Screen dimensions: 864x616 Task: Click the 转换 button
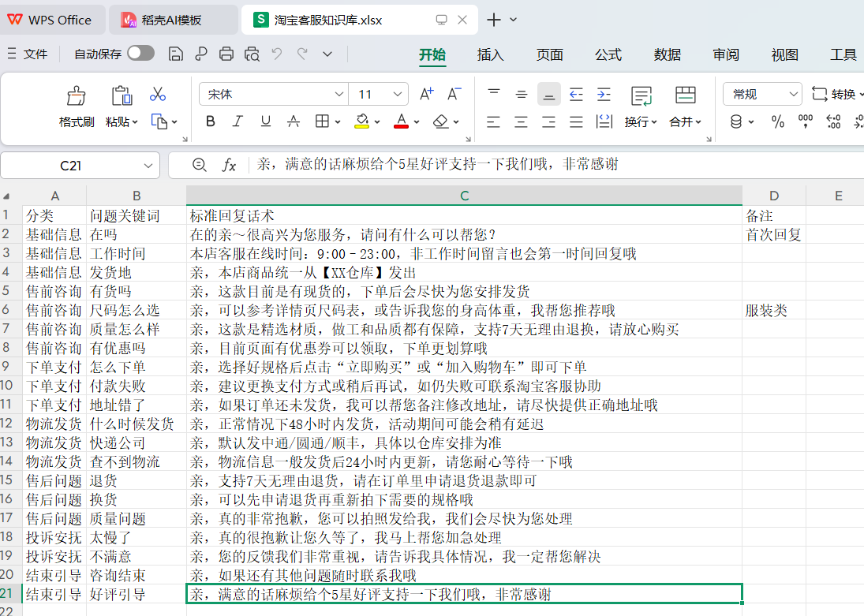(836, 94)
